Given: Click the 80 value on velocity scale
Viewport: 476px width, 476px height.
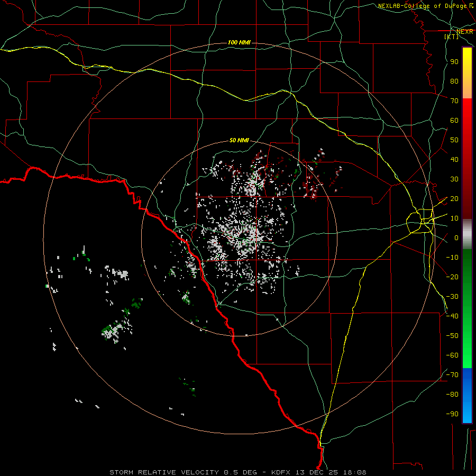Looking at the screenshot, I should coord(454,81).
